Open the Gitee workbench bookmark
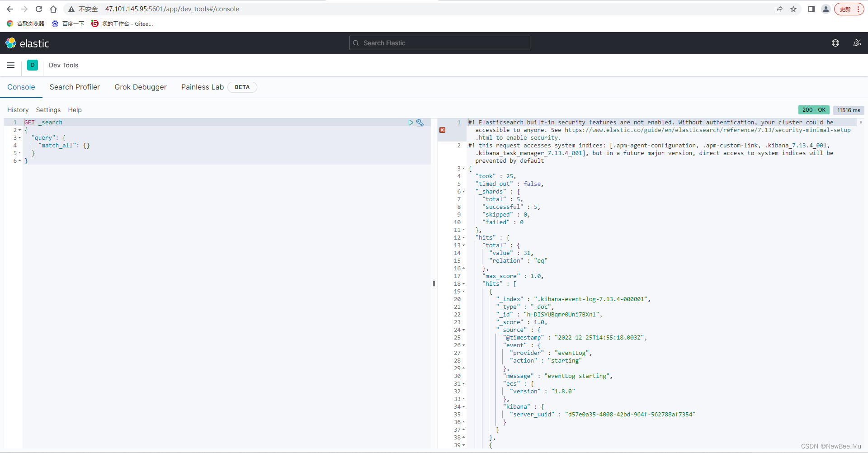Screen dimensions: 868x453 [122, 24]
